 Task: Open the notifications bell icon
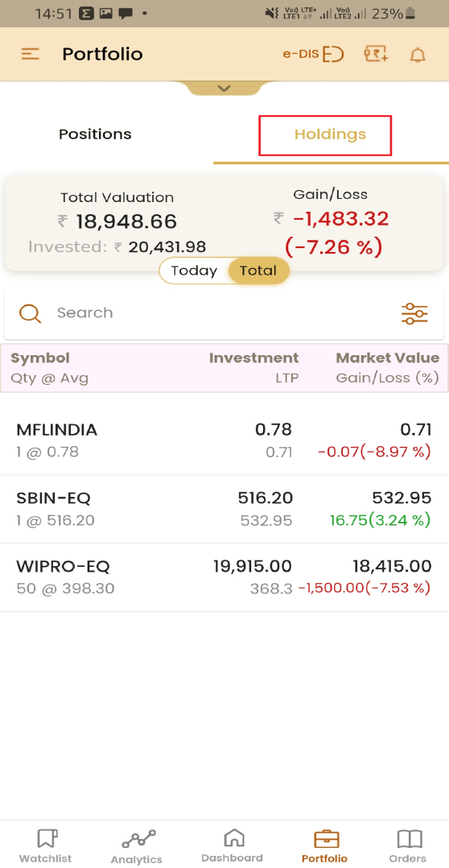click(x=418, y=54)
